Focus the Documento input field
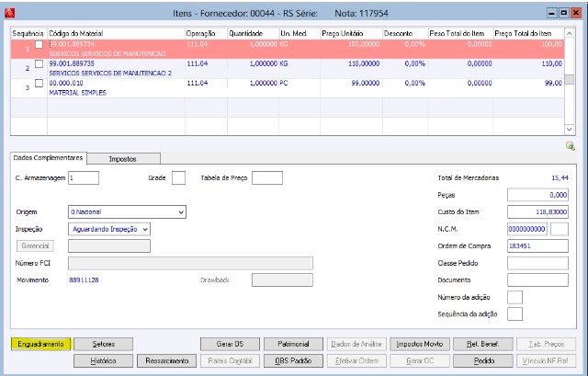The height and width of the screenshot is (376, 588). point(537,280)
